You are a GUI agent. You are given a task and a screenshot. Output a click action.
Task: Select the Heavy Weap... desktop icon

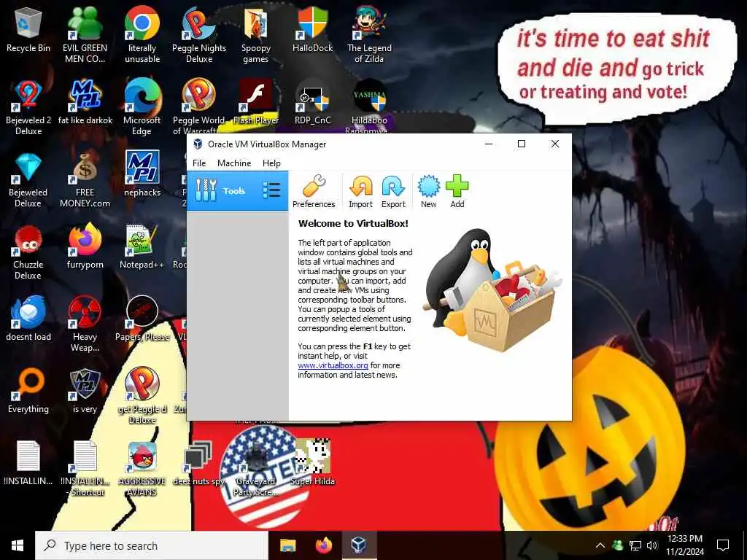click(x=85, y=324)
